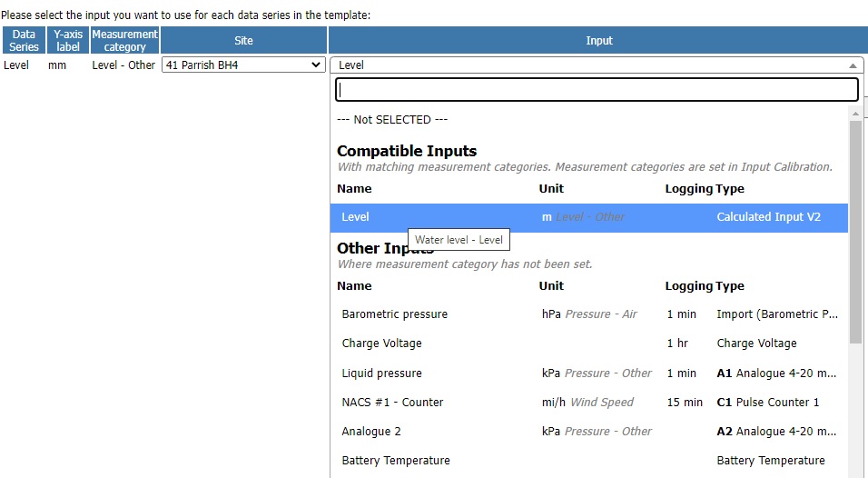The image size is (868, 478).
Task: Open the Site dropdown showing 41 Parrish BH4
Action: tap(243, 65)
